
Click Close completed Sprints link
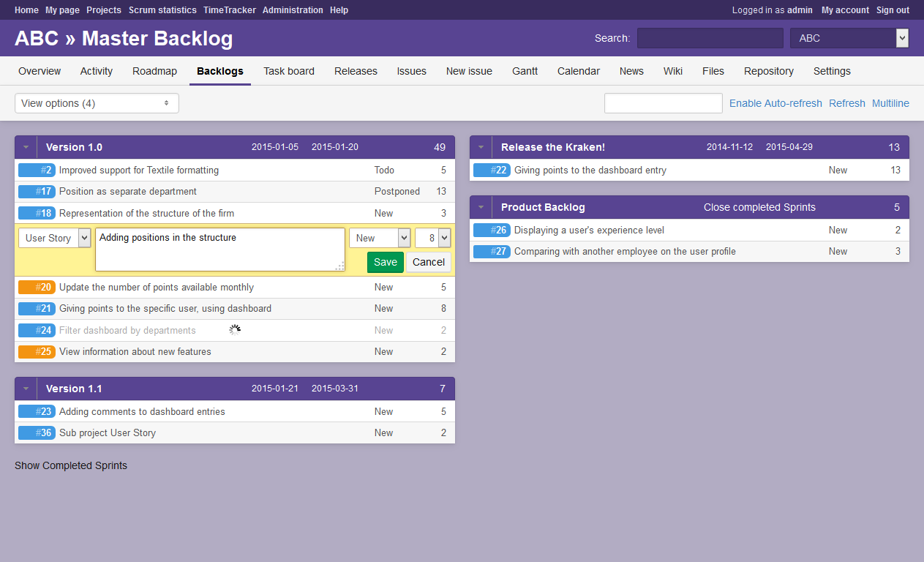tap(759, 207)
